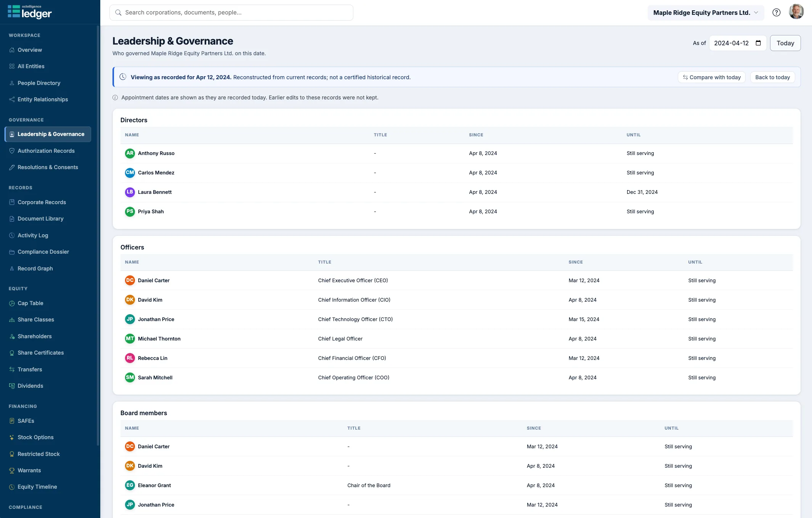Click the Resolutions & Consents pen icon
The height and width of the screenshot is (518, 812).
pyautogui.click(x=12, y=167)
